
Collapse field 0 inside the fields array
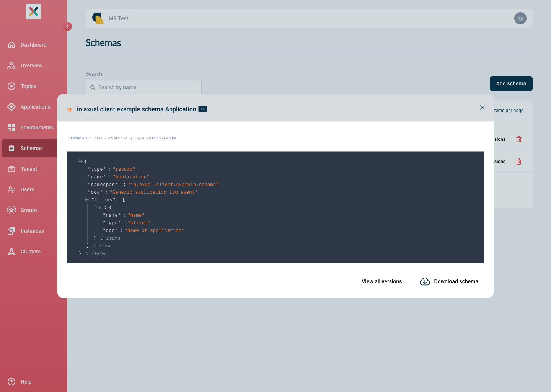[94, 207]
